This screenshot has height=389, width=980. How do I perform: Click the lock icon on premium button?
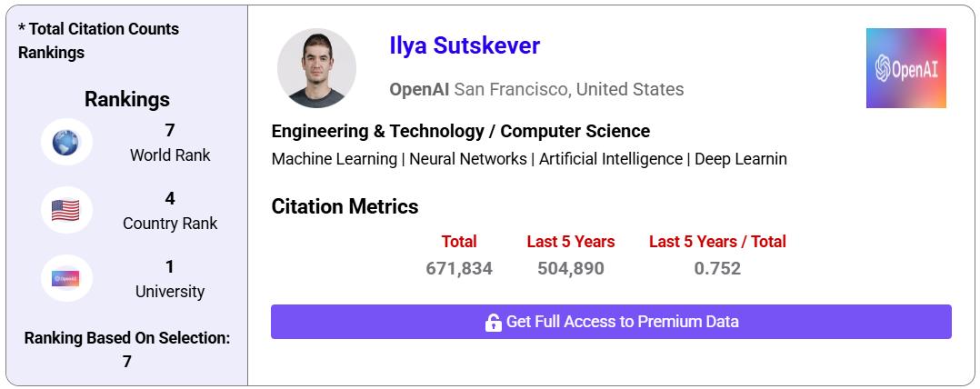click(494, 322)
